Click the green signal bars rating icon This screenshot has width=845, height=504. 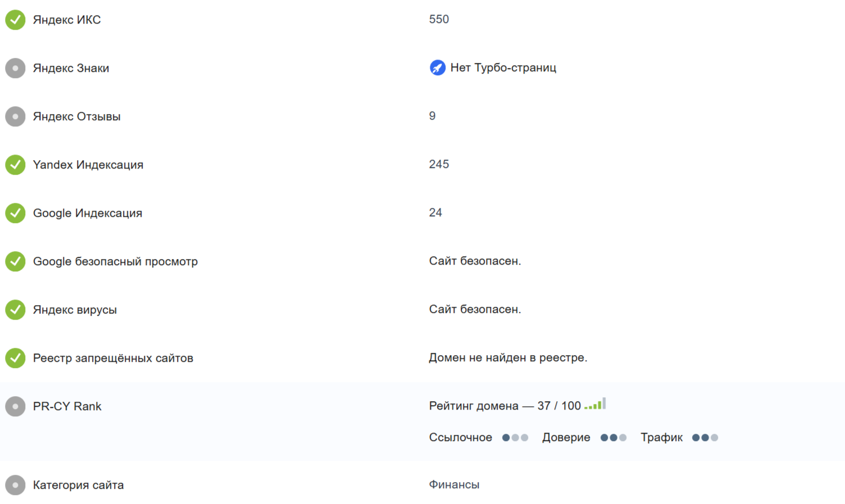point(595,405)
